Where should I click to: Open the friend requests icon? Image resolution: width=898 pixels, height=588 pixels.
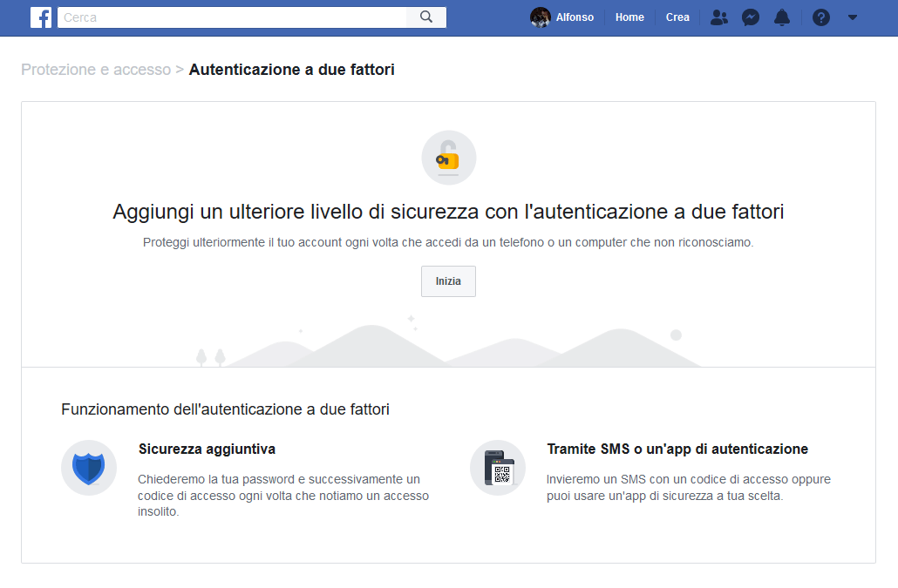pyautogui.click(x=719, y=17)
